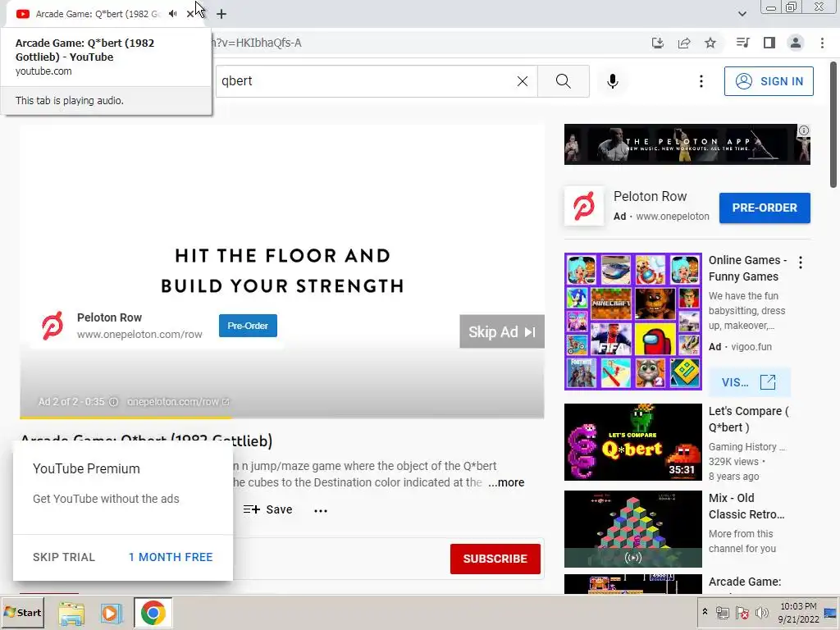
Task: Click the YouTube search magnifier button
Action: [563, 81]
